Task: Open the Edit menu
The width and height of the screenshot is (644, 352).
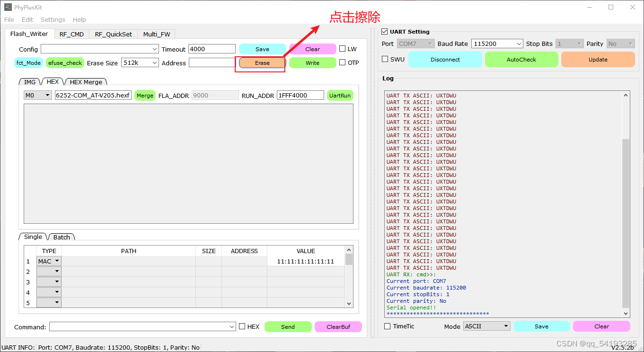Action: pyautogui.click(x=27, y=19)
